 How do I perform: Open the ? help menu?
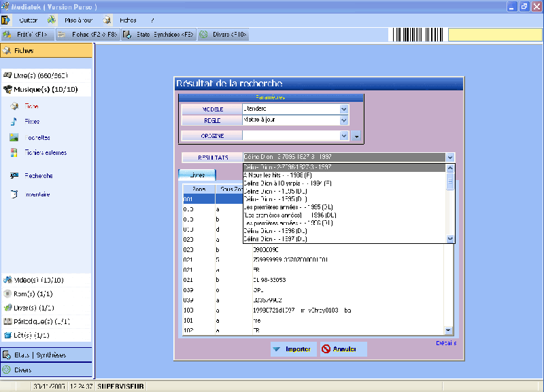(152, 20)
